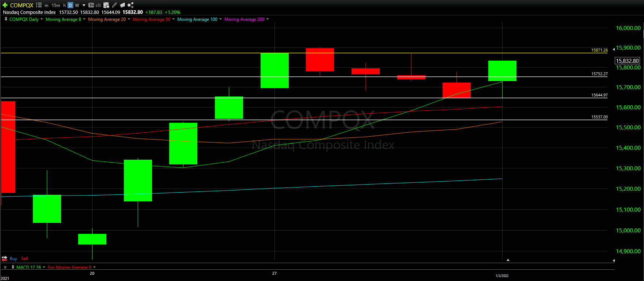Select the 15537.00 horizontal line label
644x281 pixels.
599,117
